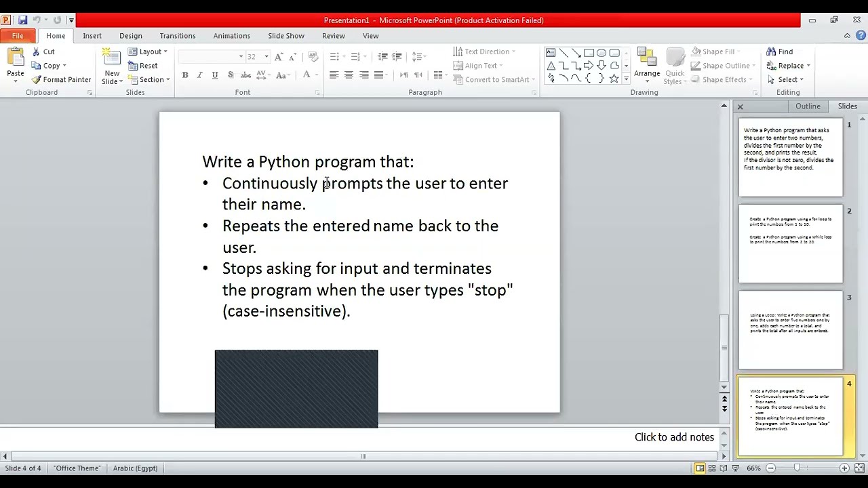Click "Arabic (Egypt)" language in status bar
This screenshot has height=488, width=868.
pos(135,468)
